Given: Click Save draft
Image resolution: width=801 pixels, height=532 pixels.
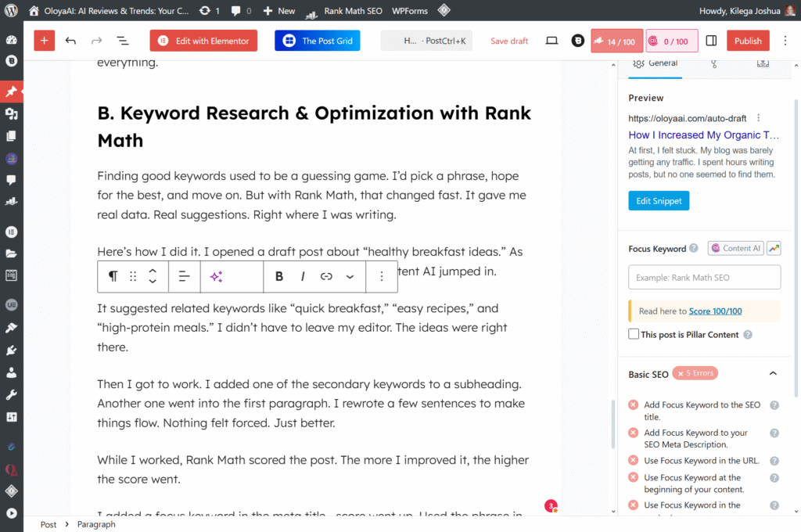Looking at the screenshot, I should [x=509, y=41].
